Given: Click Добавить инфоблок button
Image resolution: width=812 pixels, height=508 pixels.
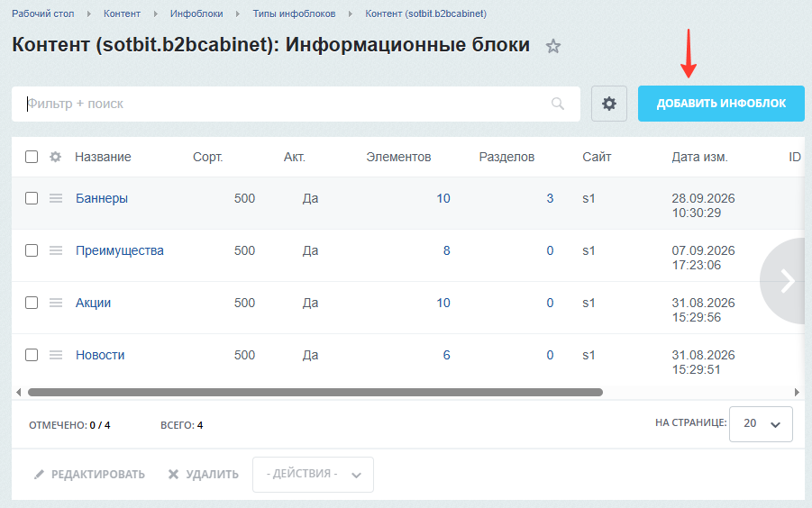Looking at the screenshot, I should coord(721,104).
